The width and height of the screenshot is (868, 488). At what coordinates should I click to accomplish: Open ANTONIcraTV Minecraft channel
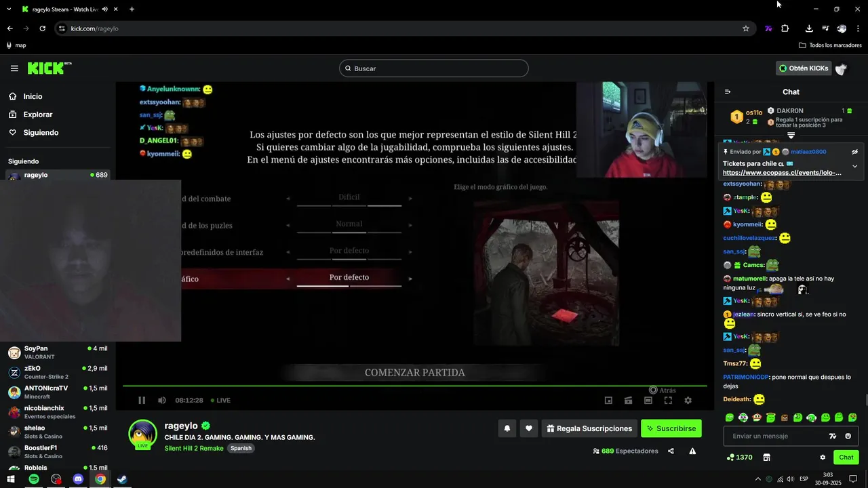[x=58, y=392]
